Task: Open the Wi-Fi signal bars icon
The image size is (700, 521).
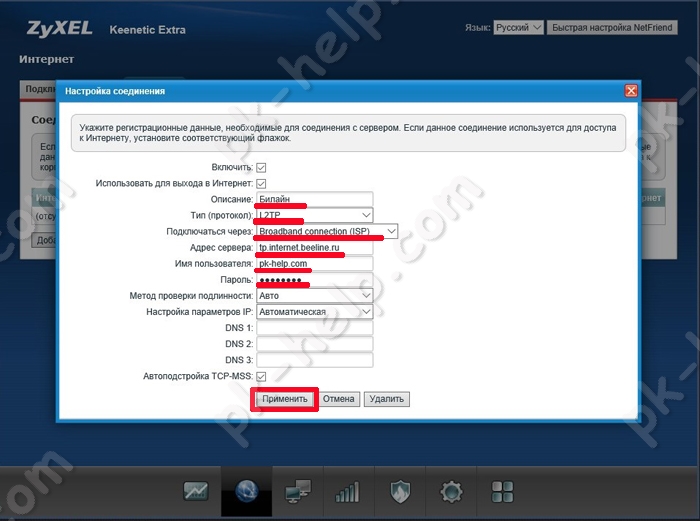Action: pos(347,492)
